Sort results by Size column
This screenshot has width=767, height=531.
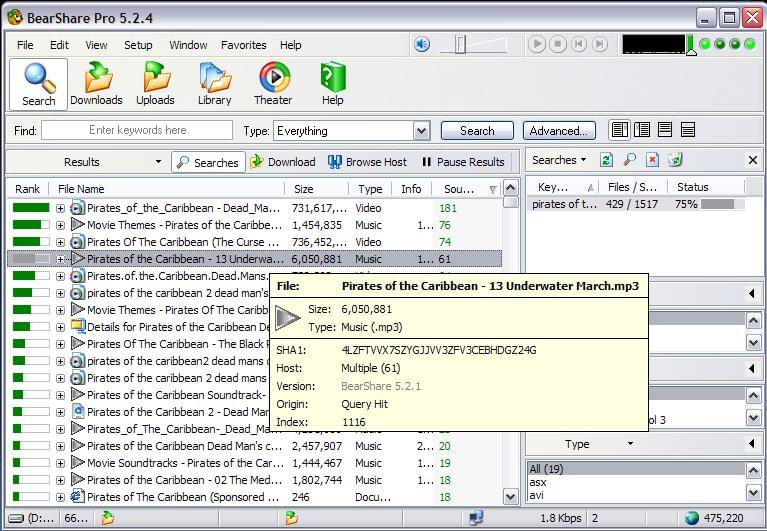point(316,189)
